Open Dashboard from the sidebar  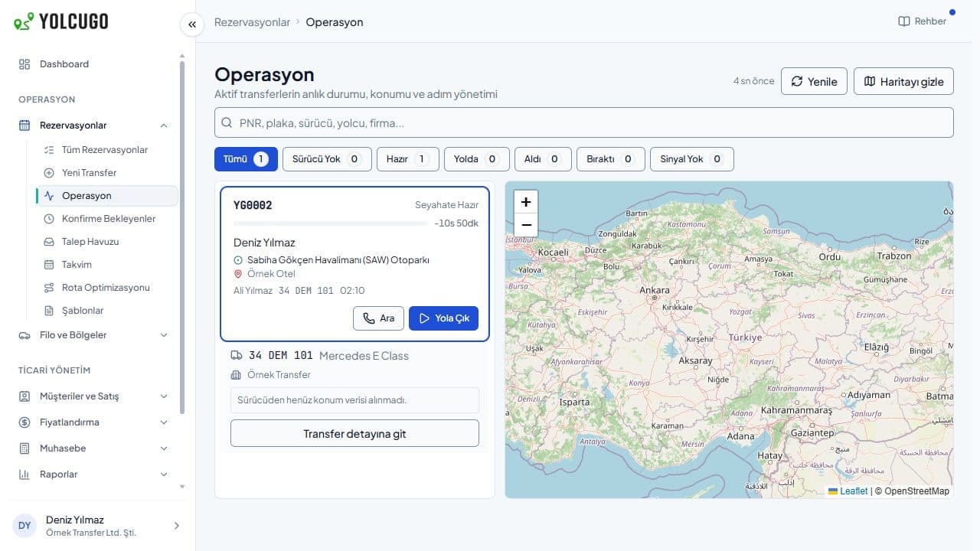[x=64, y=64]
